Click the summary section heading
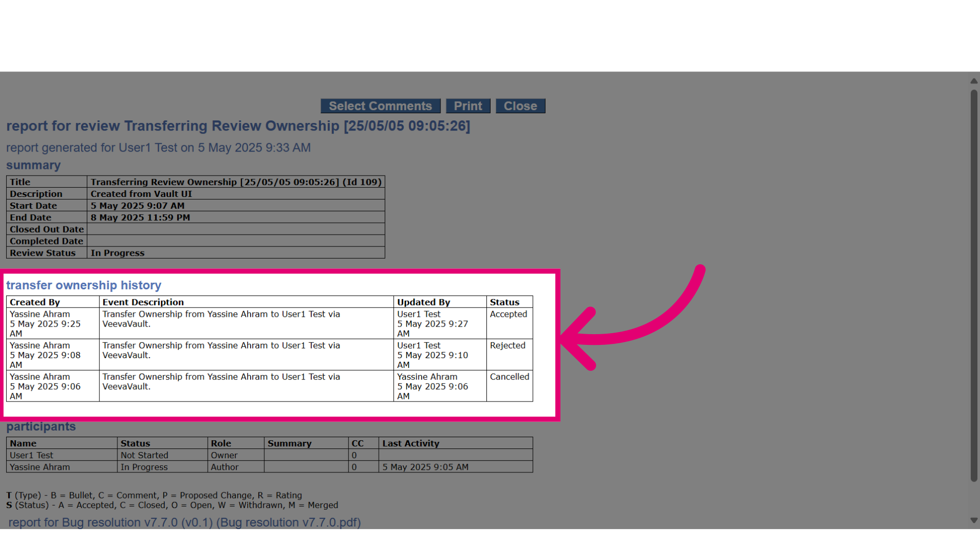This screenshot has width=980, height=551. (33, 165)
